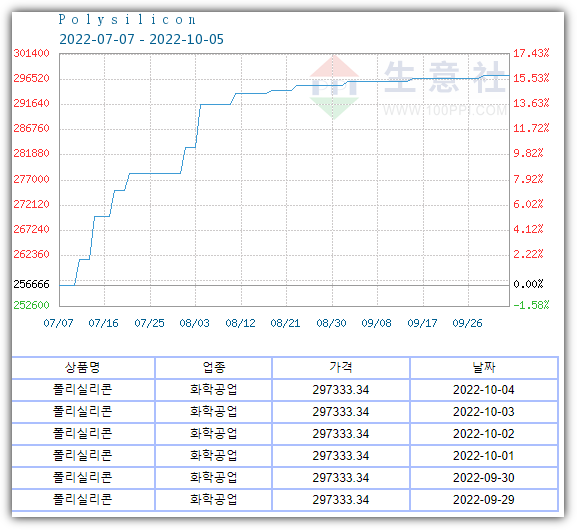The width and height of the screenshot is (577, 530).
Task: Click 폴리실리콘 in the first table row
Action: (83, 389)
